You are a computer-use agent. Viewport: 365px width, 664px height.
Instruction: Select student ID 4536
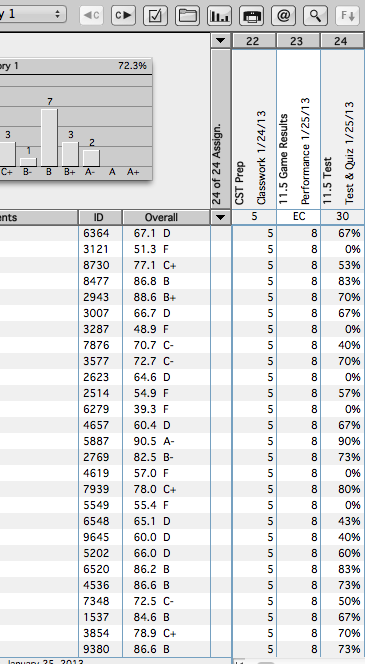click(x=96, y=586)
